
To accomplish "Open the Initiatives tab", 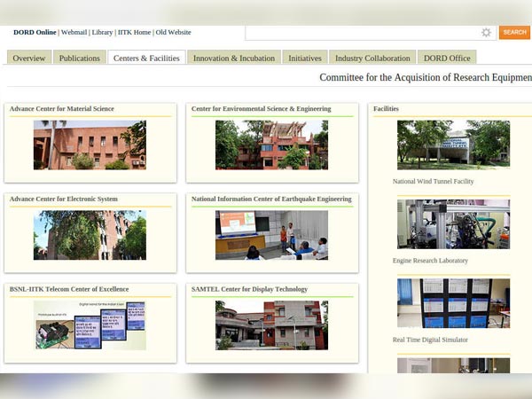I will [x=305, y=58].
